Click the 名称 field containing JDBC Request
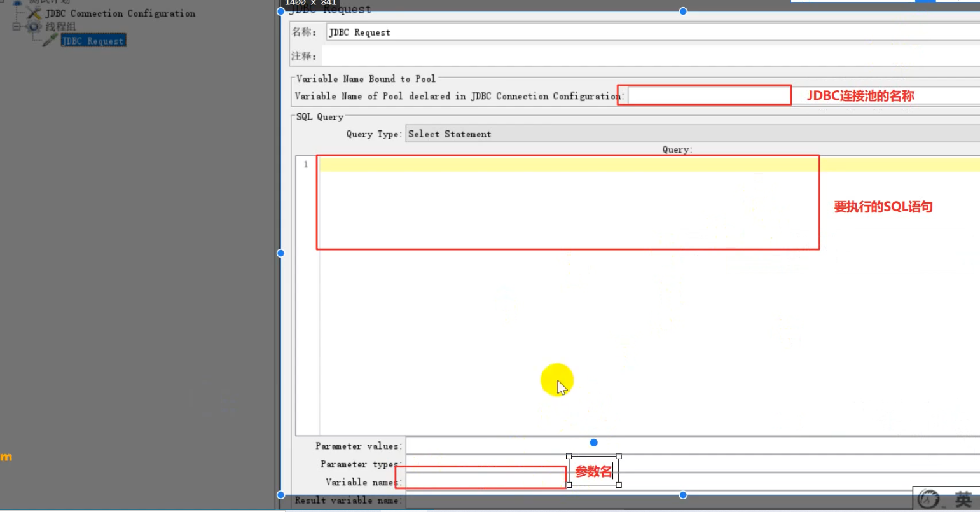This screenshot has width=980, height=512. point(652,32)
